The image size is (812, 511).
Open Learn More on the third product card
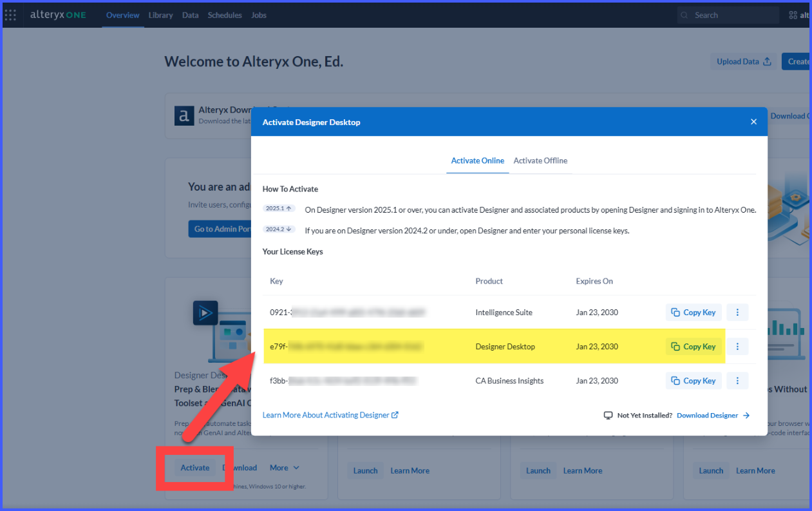tap(583, 470)
